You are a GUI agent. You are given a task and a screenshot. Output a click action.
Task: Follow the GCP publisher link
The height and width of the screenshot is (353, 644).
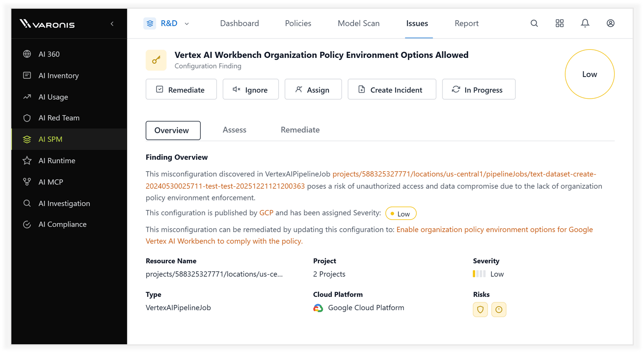pos(266,213)
